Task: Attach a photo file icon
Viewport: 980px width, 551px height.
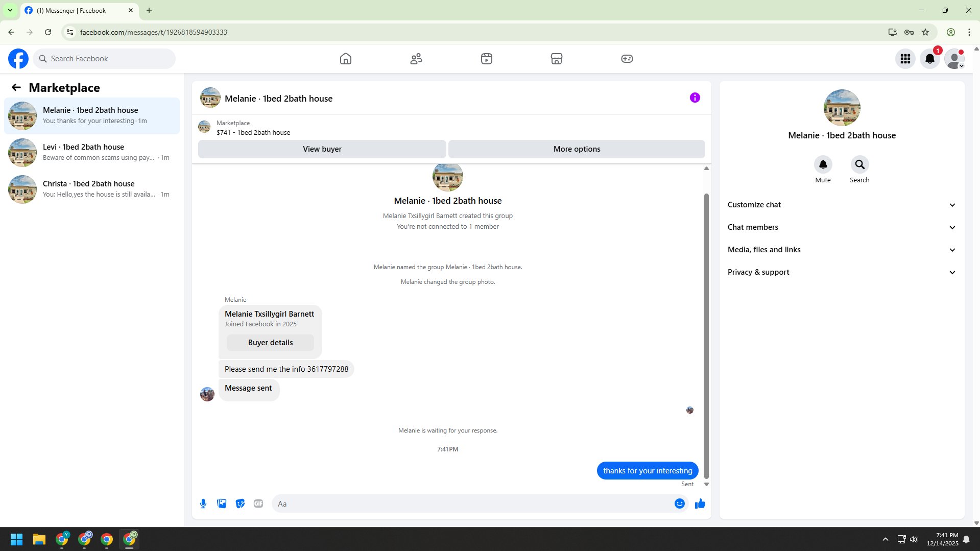Action: coord(222,504)
